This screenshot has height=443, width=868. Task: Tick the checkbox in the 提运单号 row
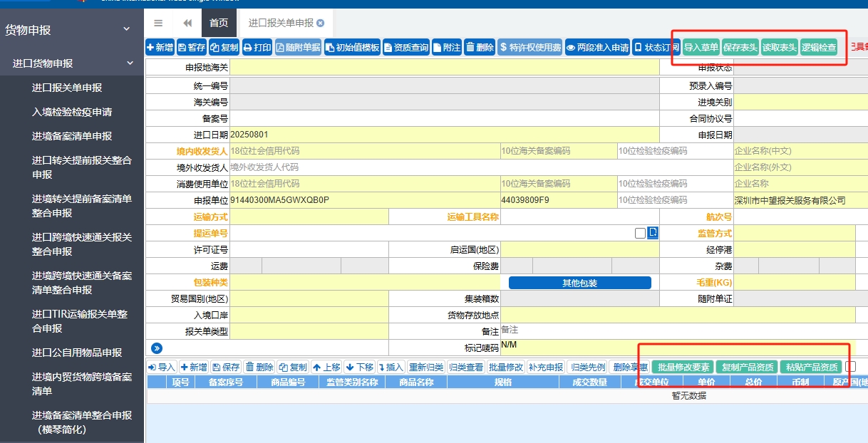640,233
